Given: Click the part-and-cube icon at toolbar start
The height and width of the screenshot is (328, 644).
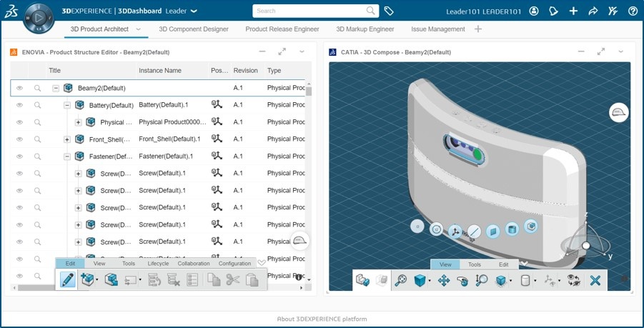Looking at the screenshot, I should [362, 280].
